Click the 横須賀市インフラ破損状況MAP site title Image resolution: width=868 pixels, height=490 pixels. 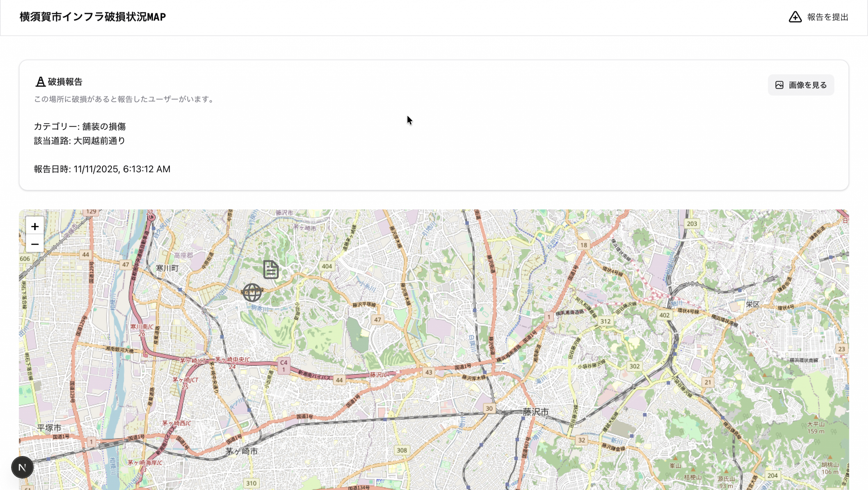coord(93,17)
